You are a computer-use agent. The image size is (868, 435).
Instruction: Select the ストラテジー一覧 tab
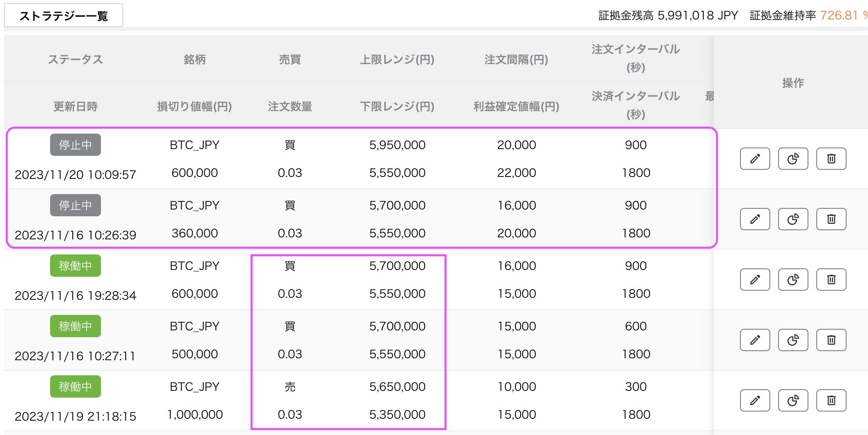coord(64,15)
